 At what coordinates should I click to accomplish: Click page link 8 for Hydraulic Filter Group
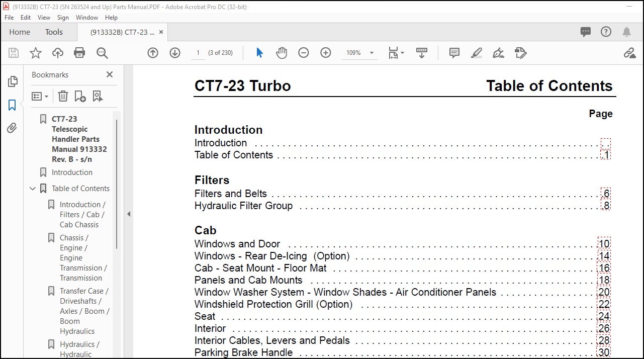coord(606,206)
